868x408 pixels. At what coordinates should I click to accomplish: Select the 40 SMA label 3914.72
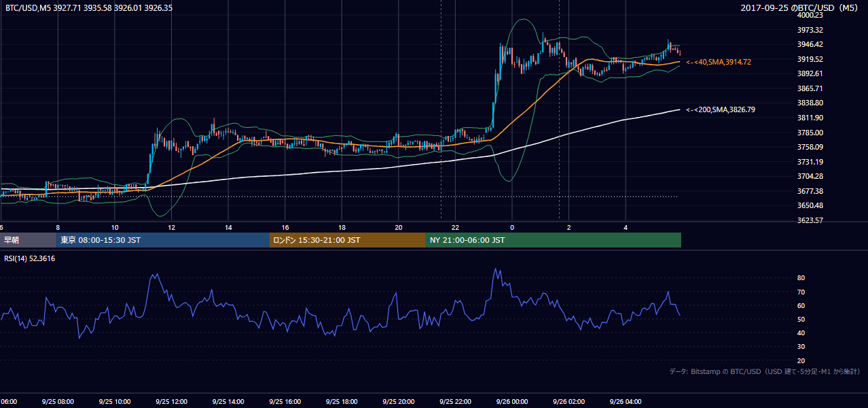tap(719, 62)
